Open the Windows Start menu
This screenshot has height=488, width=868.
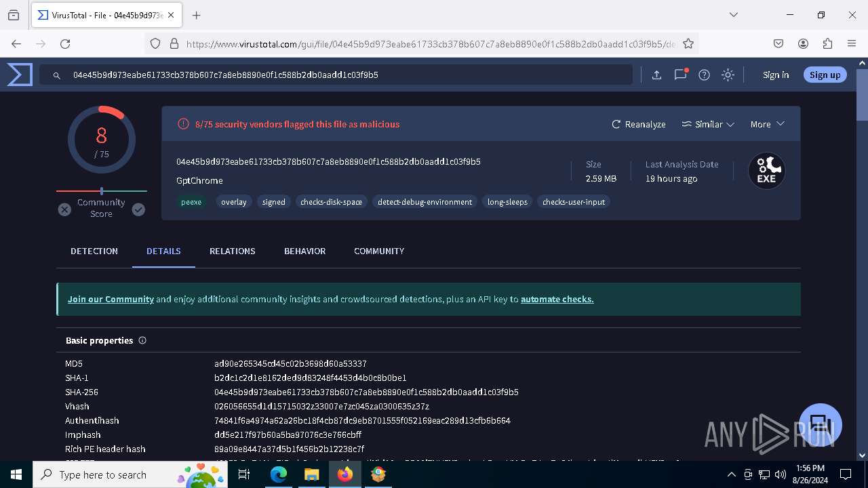[16, 474]
